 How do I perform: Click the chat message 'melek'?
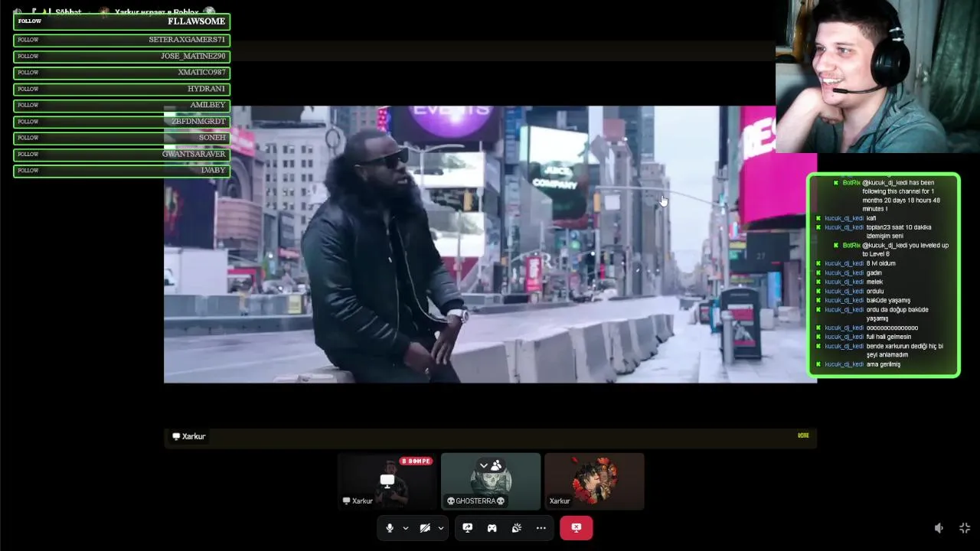tap(874, 282)
